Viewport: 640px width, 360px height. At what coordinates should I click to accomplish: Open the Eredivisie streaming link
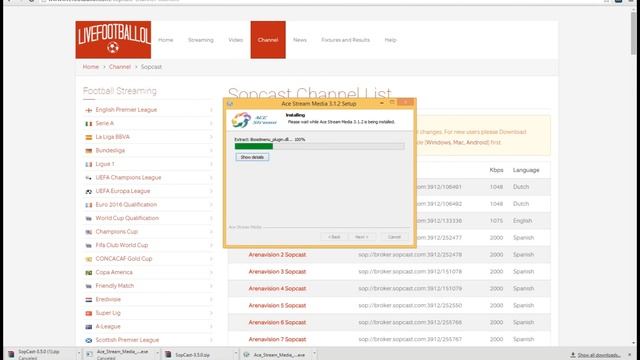(x=108, y=299)
